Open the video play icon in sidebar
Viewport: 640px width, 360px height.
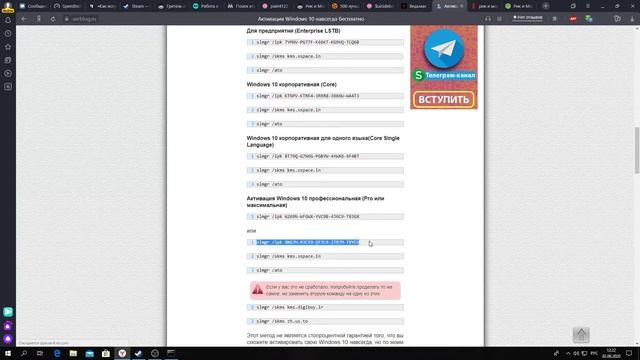tap(8, 73)
